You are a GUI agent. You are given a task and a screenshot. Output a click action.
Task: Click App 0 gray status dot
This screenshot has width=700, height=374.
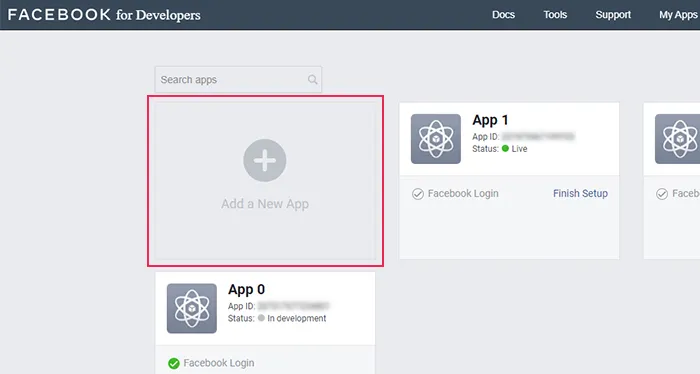pos(261,318)
